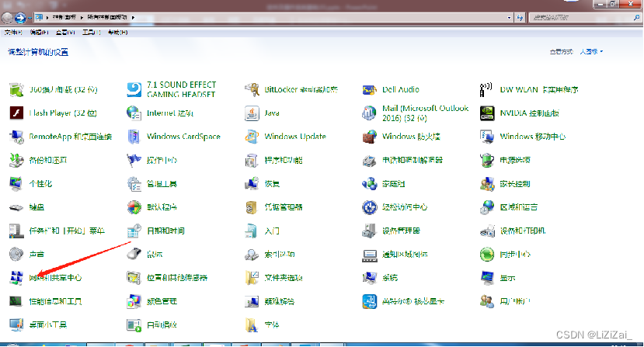Screen dimensions: 644x347
Task: Open the Region and Language globe icon
Action: [487, 207]
